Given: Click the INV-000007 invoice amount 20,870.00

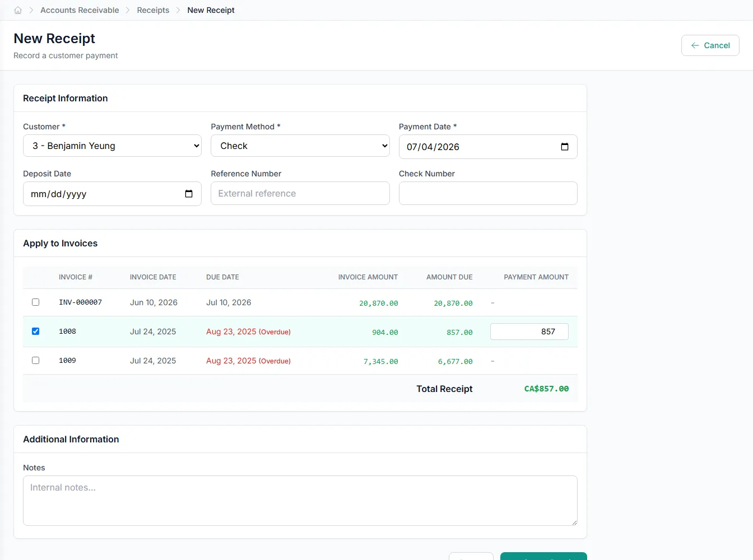Looking at the screenshot, I should [379, 304].
